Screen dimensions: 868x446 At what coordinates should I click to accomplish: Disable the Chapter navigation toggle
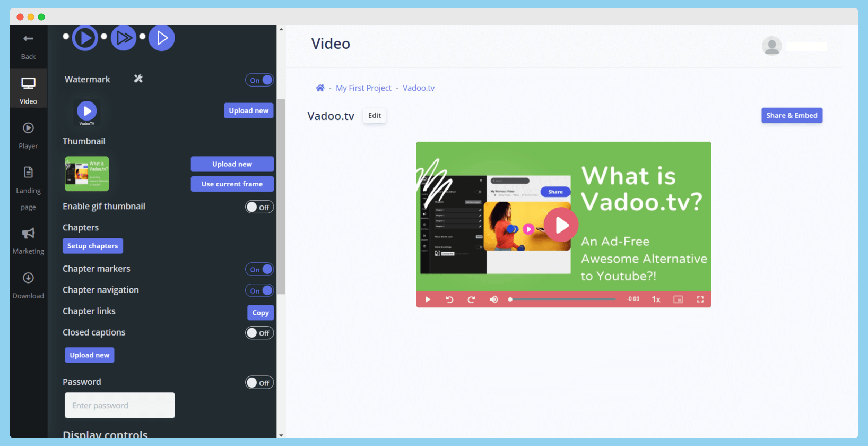coord(259,290)
